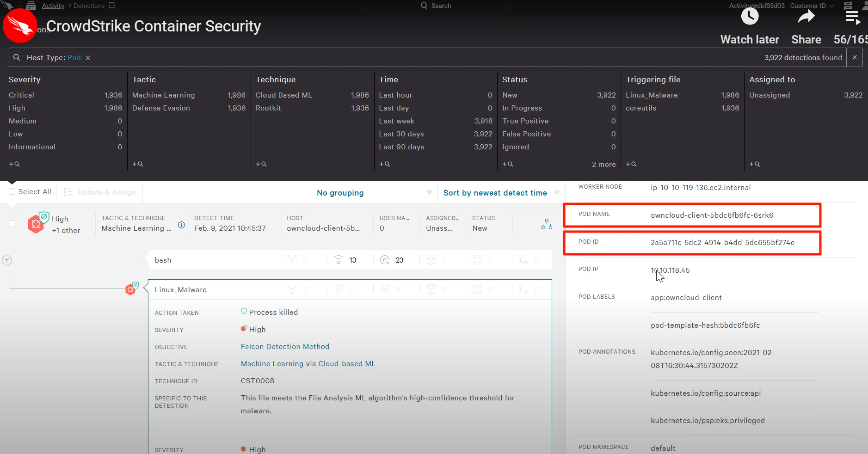Click the top Search field
This screenshot has width=868, height=454.
pos(436,6)
